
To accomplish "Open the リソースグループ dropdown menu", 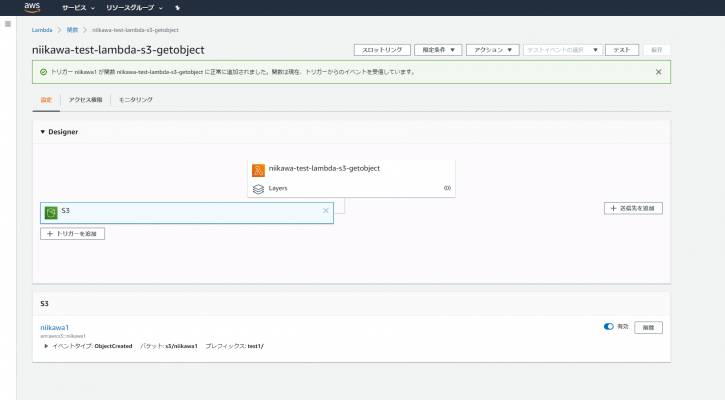I will [x=134, y=8].
